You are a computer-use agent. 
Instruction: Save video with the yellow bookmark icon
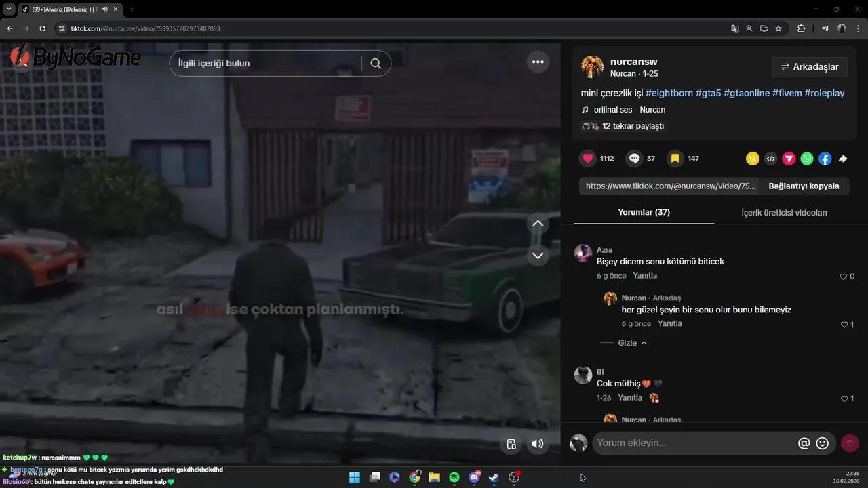(675, 159)
